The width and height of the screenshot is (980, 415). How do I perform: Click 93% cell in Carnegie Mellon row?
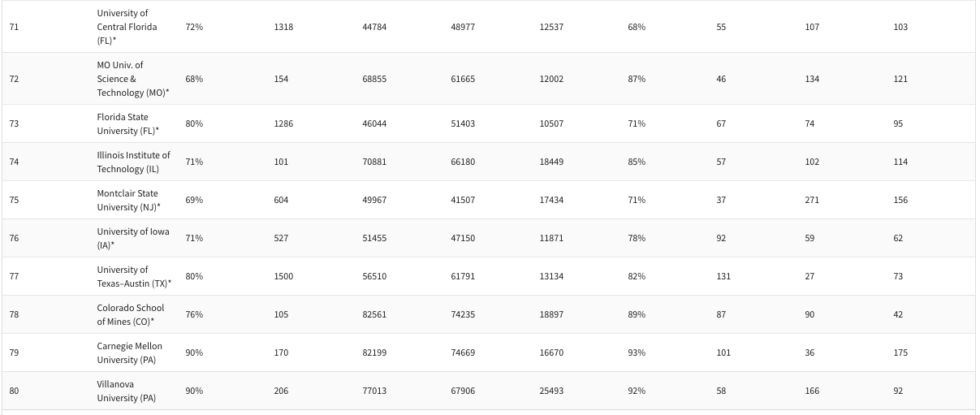(x=637, y=352)
